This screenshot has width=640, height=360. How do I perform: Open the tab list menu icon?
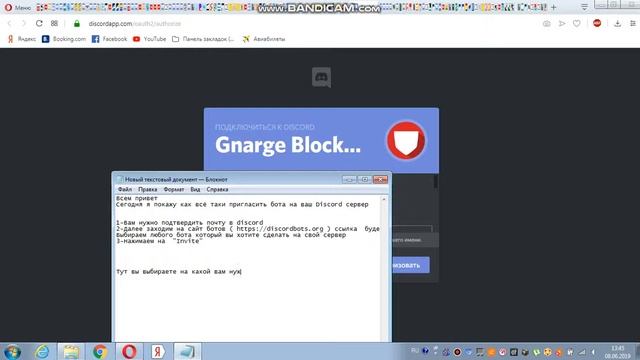point(584,7)
